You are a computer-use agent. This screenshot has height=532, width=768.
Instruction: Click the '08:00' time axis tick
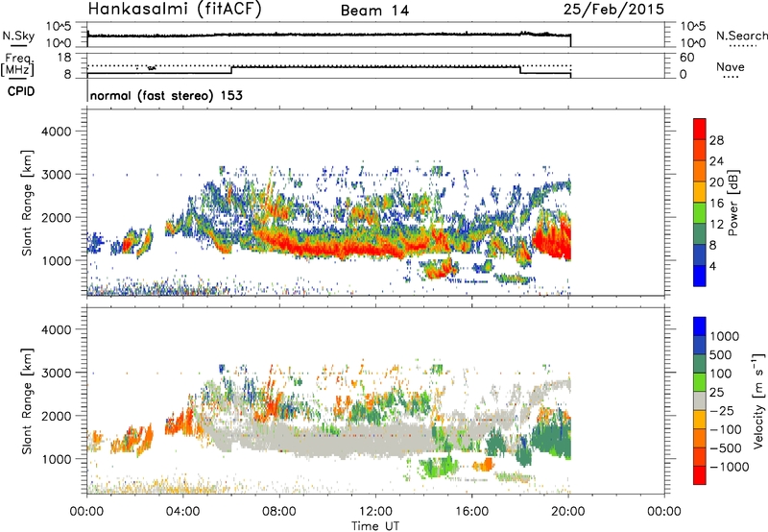(279, 512)
